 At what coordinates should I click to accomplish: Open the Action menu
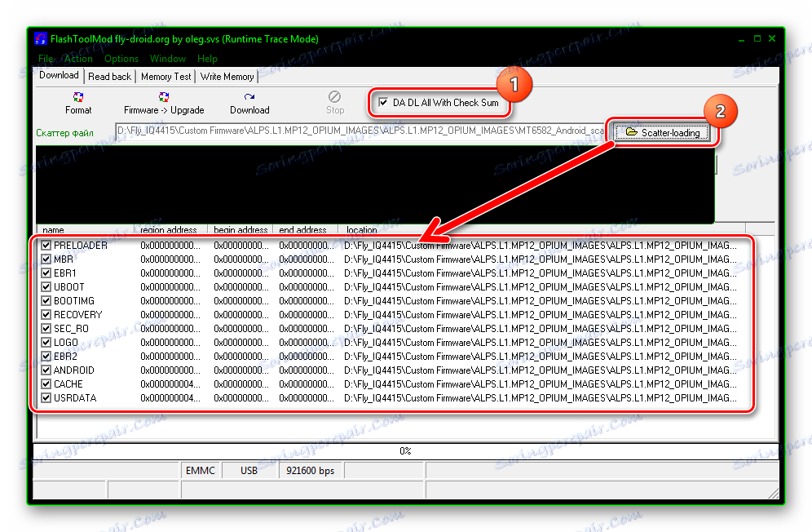coord(78,59)
